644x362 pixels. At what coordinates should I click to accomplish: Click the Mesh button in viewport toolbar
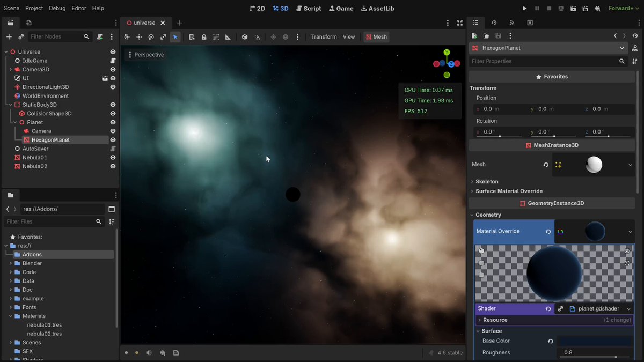click(376, 37)
